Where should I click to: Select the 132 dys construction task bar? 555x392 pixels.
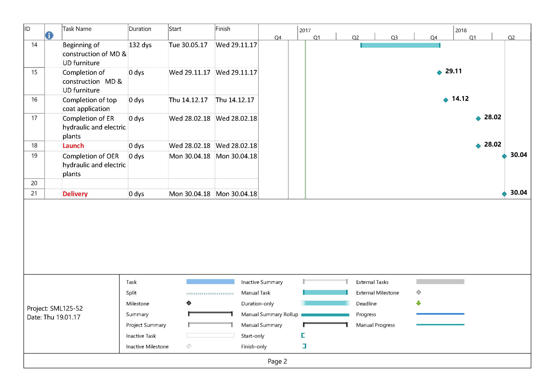(x=400, y=45)
